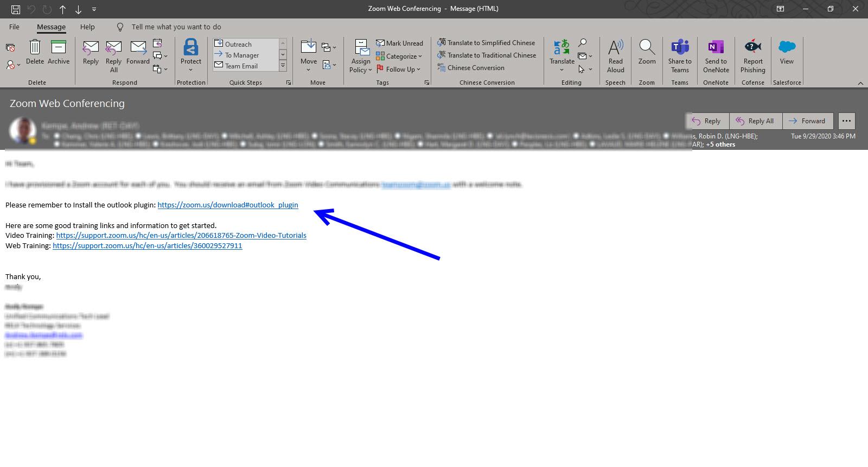Report Phishing with the Cofense fish icon

(753, 56)
